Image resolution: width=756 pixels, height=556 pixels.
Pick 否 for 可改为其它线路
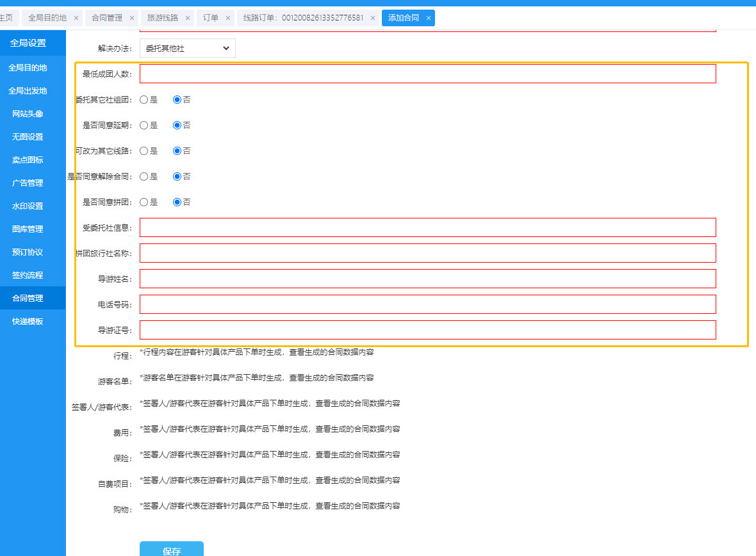[x=177, y=151]
